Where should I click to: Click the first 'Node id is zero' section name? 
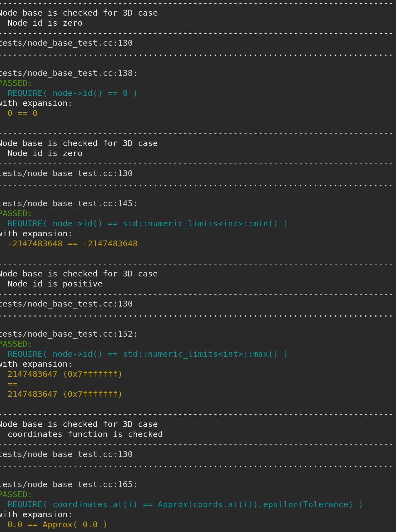point(45,23)
